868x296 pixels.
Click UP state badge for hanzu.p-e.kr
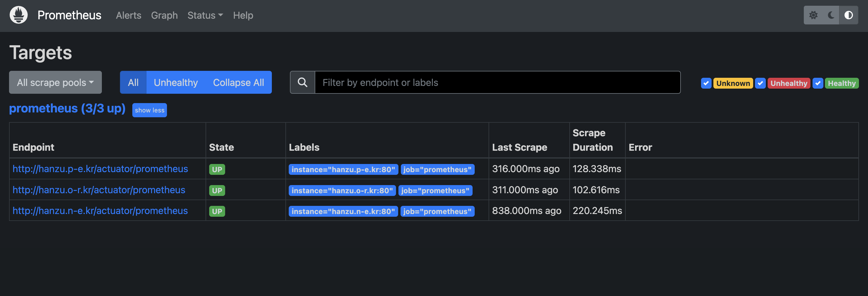click(217, 169)
